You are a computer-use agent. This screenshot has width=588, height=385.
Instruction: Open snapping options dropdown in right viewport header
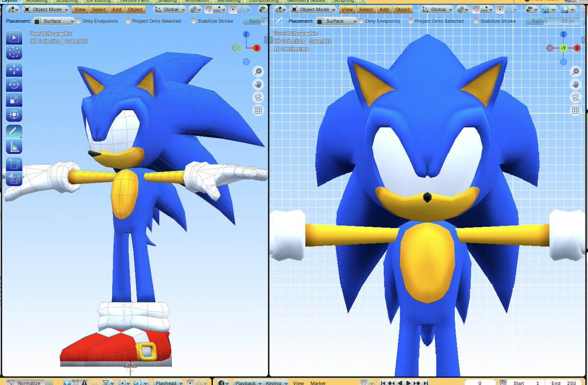pos(486,9)
